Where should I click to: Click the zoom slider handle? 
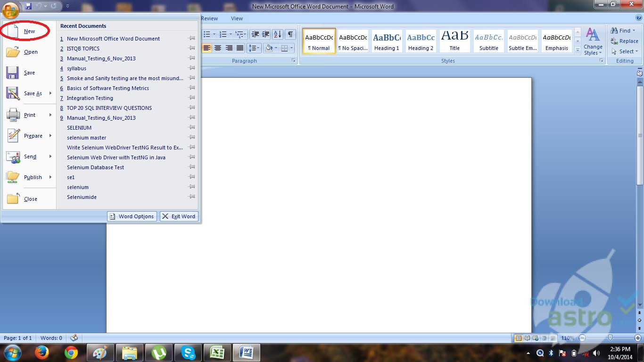click(x=611, y=338)
